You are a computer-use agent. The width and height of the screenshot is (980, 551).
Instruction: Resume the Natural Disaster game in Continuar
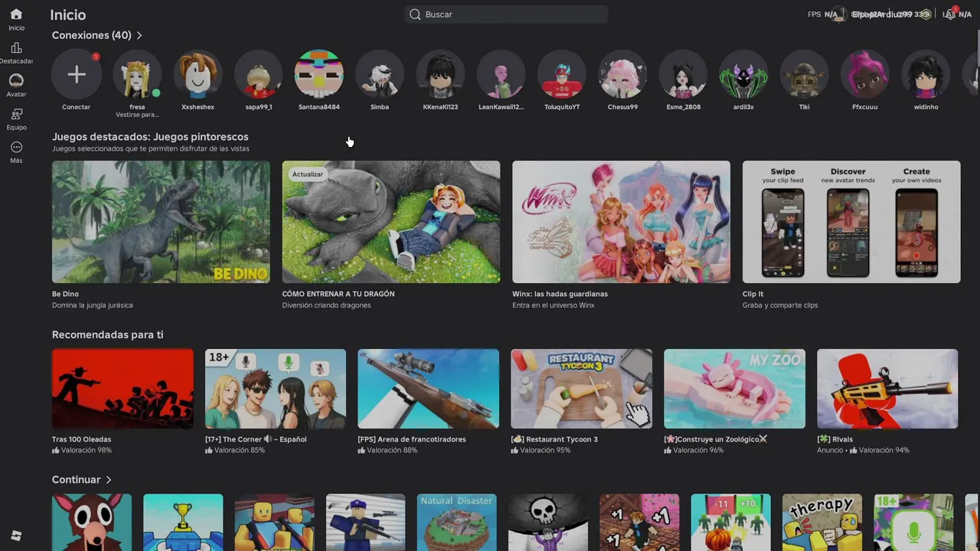tap(457, 523)
